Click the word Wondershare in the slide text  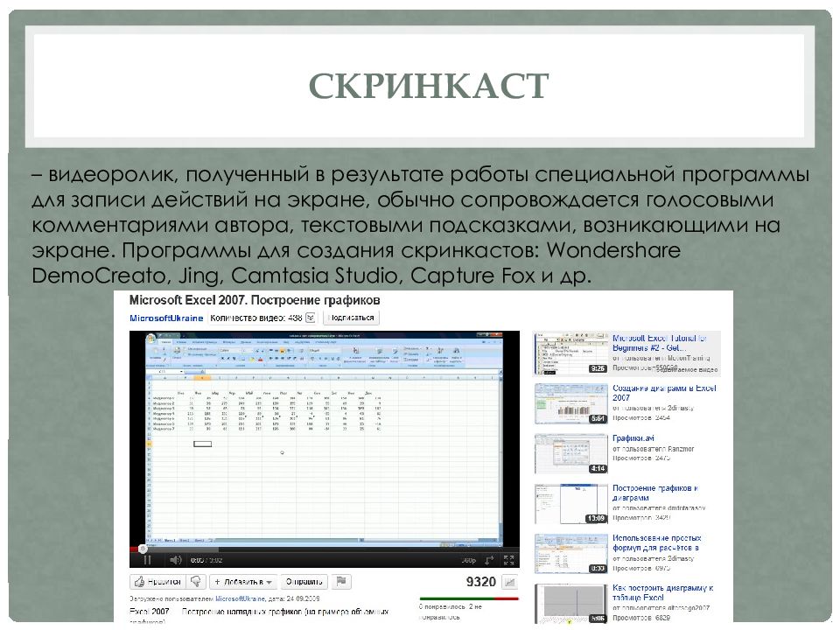click(x=613, y=250)
